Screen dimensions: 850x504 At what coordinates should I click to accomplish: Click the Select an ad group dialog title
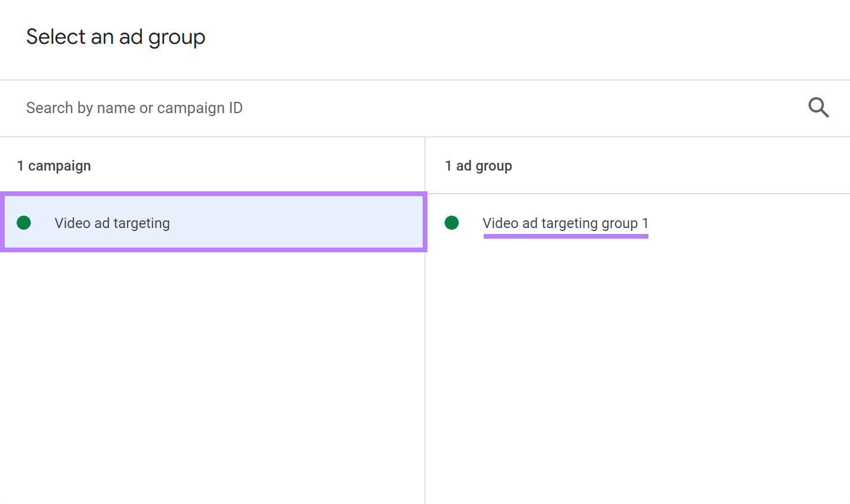click(x=116, y=37)
